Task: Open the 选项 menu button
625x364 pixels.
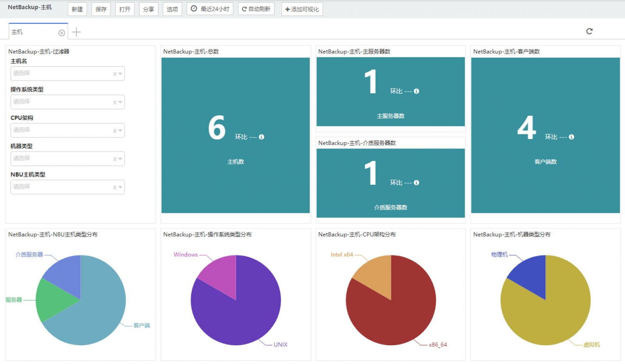Action: click(x=172, y=9)
